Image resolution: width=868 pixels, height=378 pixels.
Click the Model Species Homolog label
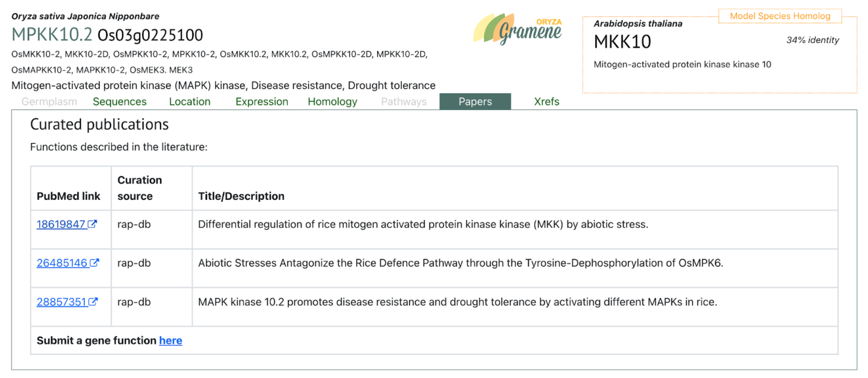780,16
